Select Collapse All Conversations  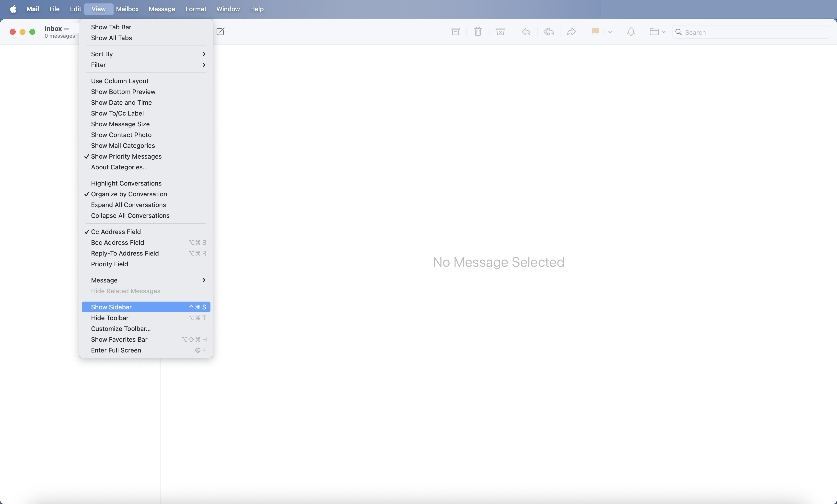[146, 216]
